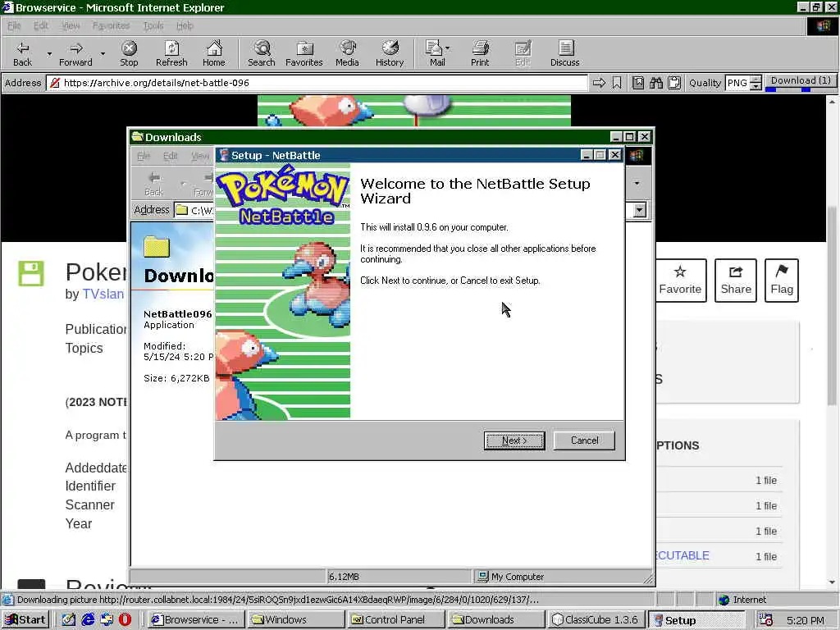Screen dimensions: 840x630
Task: Click the Size: 6,272KB detail text
Action: (176, 378)
